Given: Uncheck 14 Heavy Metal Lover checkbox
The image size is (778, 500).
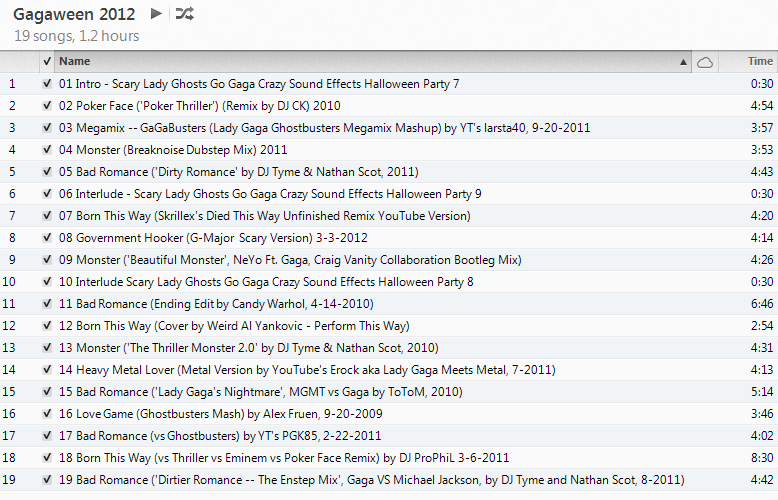Looking at the screenshot, I should click(x=47, y=370).
